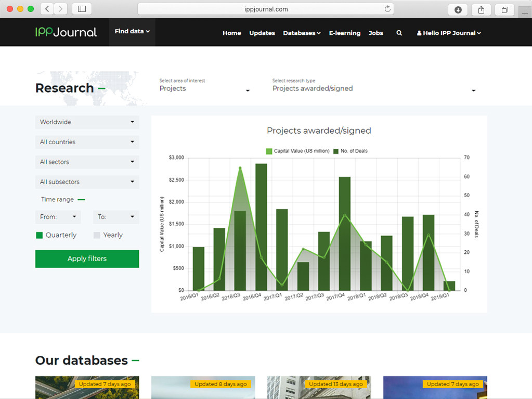
Task: Open the Worldwide region dropdown
Action: pyautogui.click(x=87, y=122)
